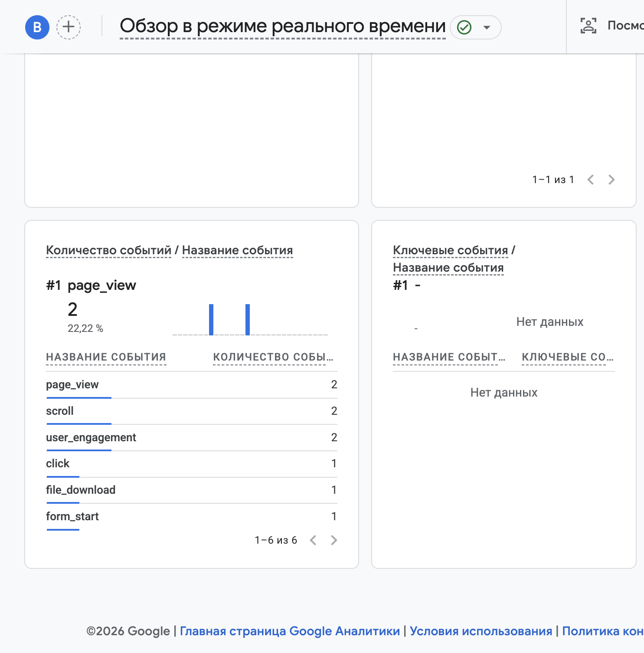Go to next page in 1–1 из 1 card
644x653 pixels.
coord(611,180)
